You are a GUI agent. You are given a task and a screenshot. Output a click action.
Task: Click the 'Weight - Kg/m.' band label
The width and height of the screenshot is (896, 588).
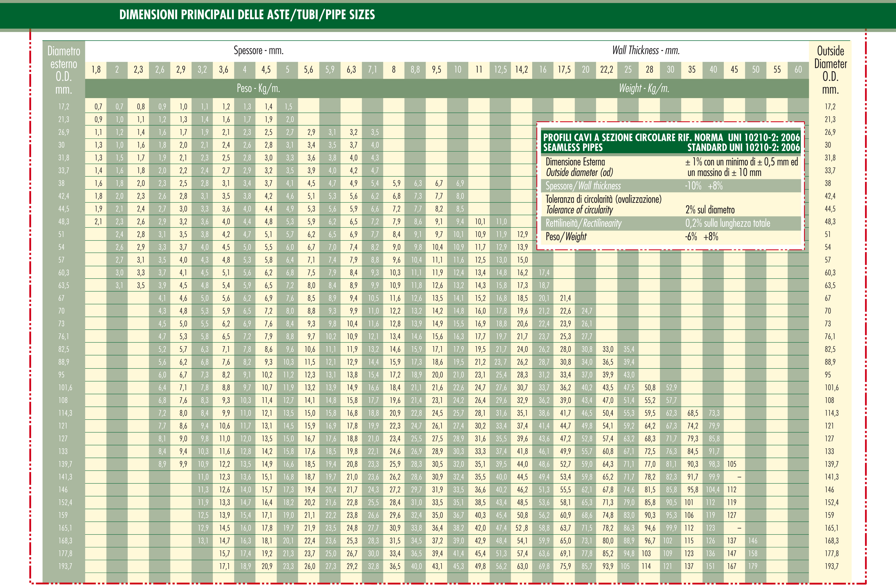(x=644, y=88)
